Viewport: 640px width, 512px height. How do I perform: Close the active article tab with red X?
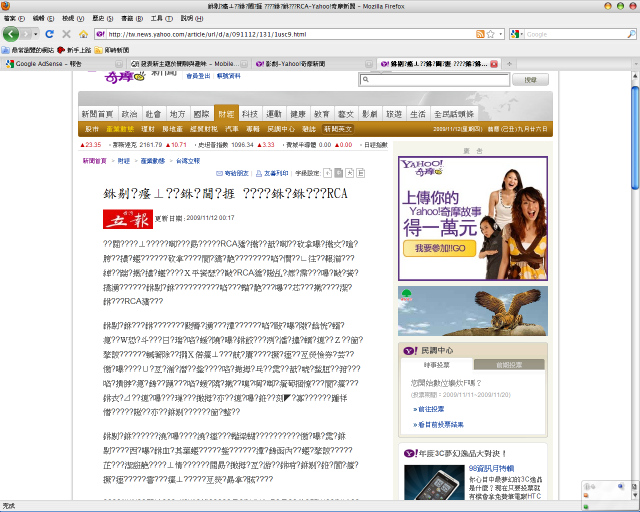[494, 64]
